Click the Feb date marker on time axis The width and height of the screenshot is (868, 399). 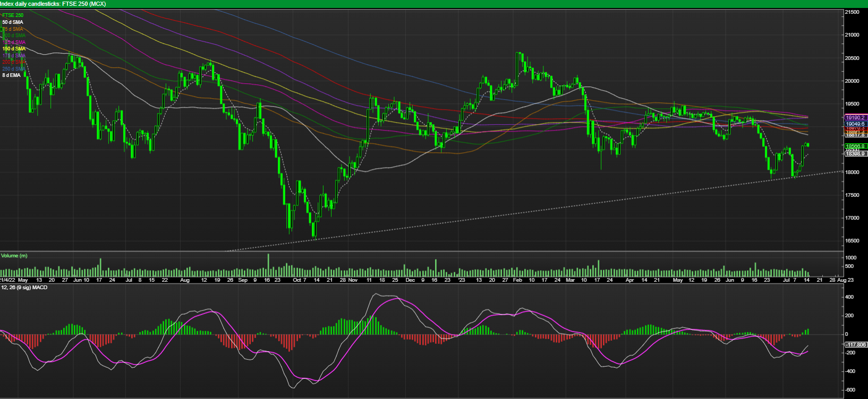(x=518, y=280)
